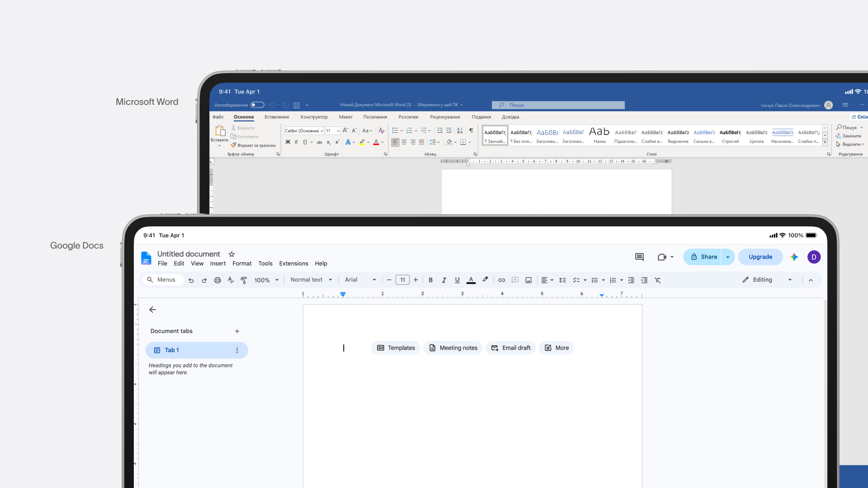
Task: Apply yellow text highlight color in Word
Action: (x=362, y=142)
